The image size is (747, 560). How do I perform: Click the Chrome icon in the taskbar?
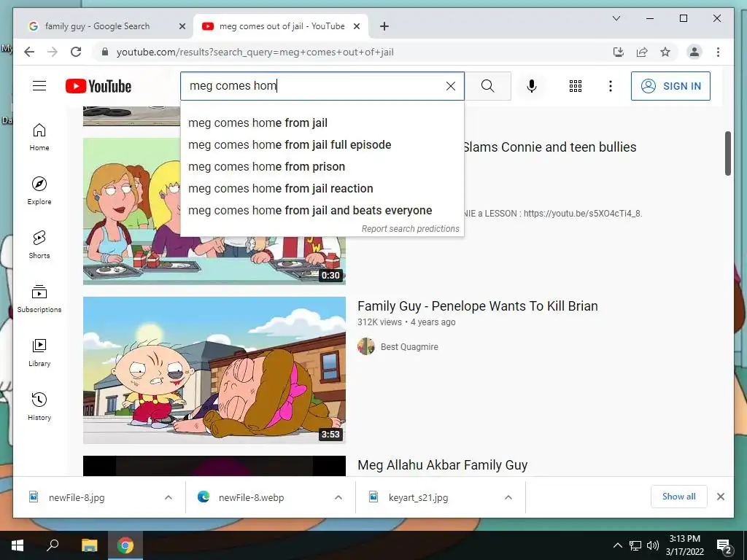click(125, 545)
